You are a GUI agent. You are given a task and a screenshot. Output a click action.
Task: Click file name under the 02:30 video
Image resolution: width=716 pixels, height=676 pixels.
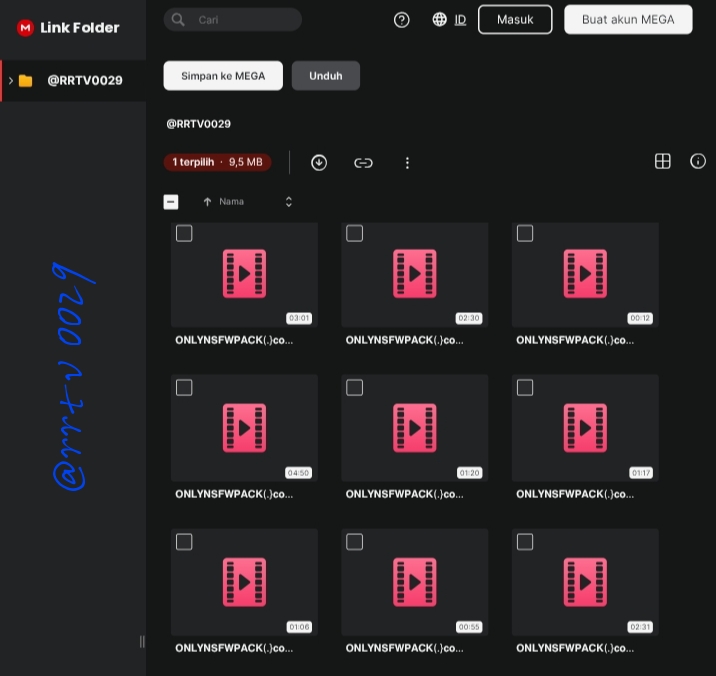coord(404,340)
